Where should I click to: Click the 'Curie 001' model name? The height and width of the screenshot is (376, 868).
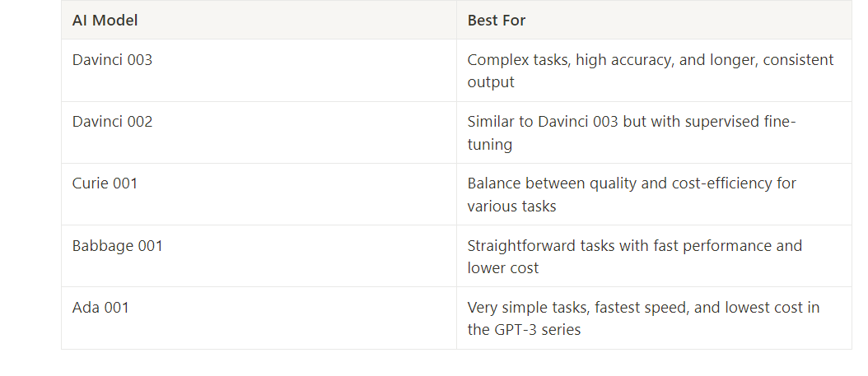pos(105,183)
